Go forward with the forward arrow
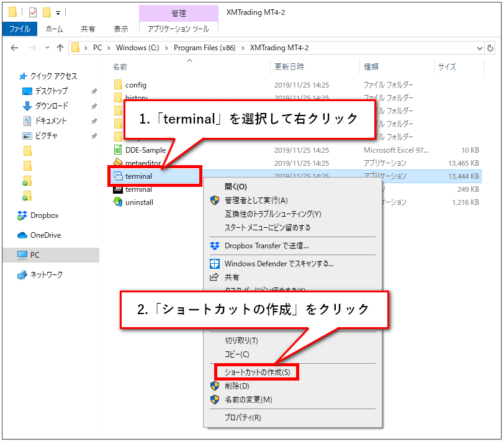 32,48
